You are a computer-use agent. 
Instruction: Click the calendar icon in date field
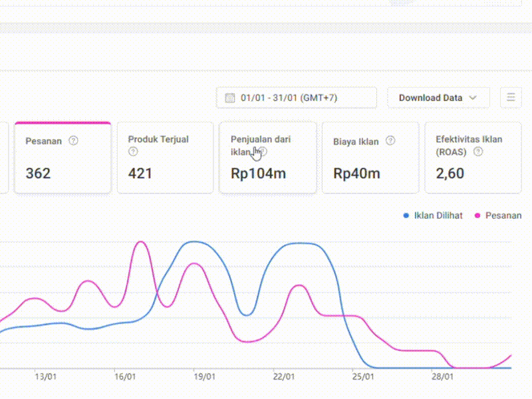(229, 98)
